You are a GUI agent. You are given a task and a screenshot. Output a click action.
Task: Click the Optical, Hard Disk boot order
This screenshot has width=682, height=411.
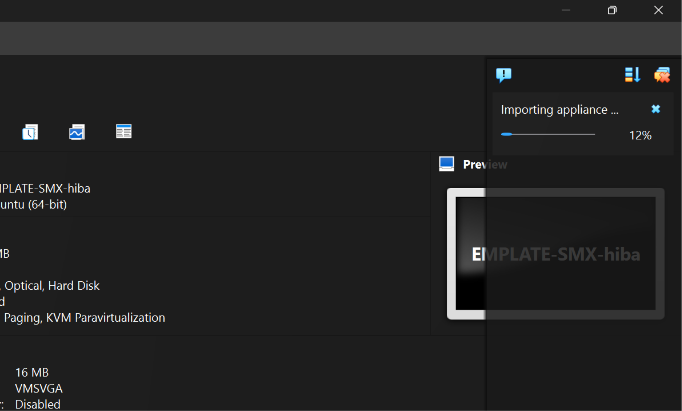(52, 286)
